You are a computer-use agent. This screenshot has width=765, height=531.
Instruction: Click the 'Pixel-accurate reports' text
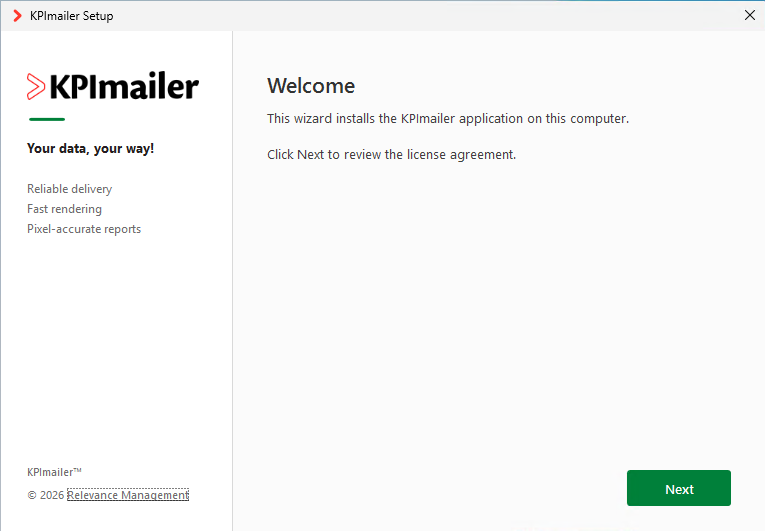click(84, 229)
